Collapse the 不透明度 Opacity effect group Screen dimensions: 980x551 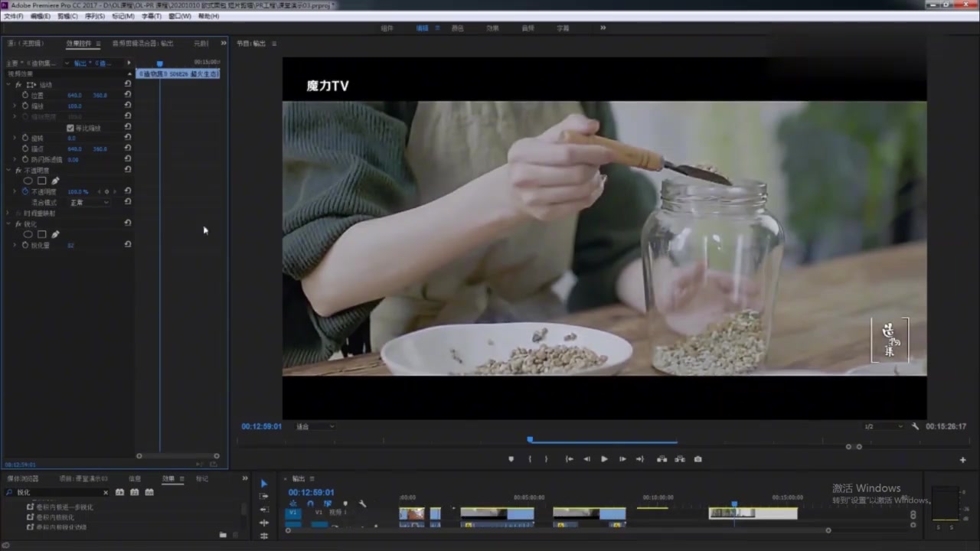pyautogui.click(x=8, y=170)
